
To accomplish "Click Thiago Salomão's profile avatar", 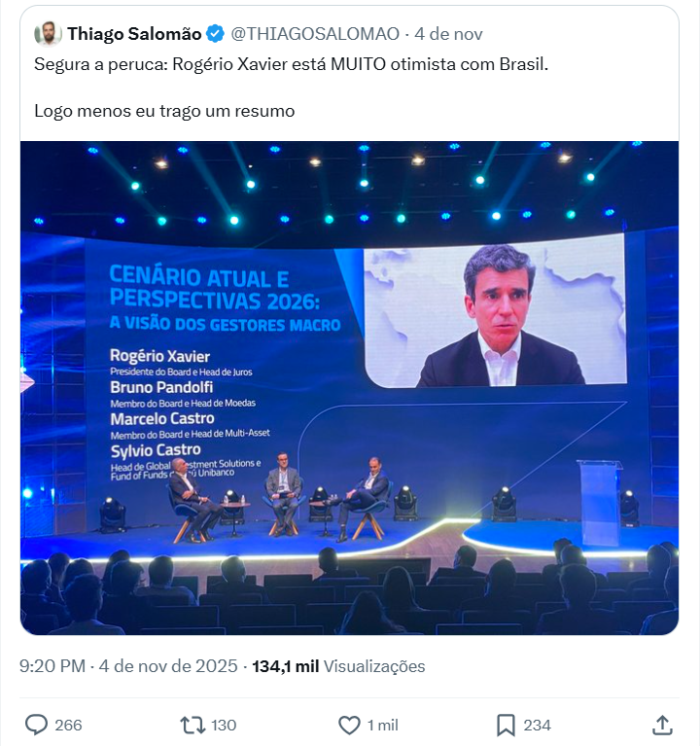I will tap(48, 34).
